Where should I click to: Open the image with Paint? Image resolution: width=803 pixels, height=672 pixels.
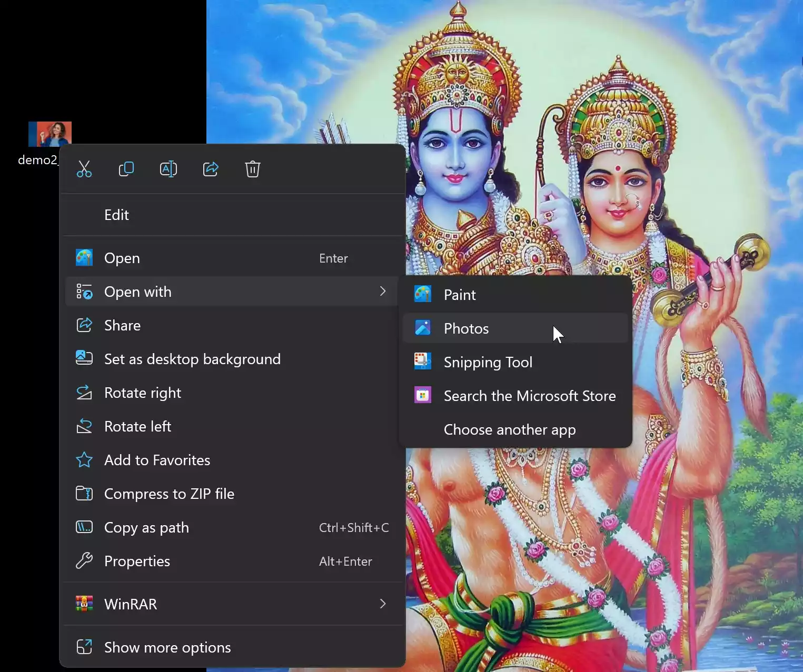(x=515, y=295)
